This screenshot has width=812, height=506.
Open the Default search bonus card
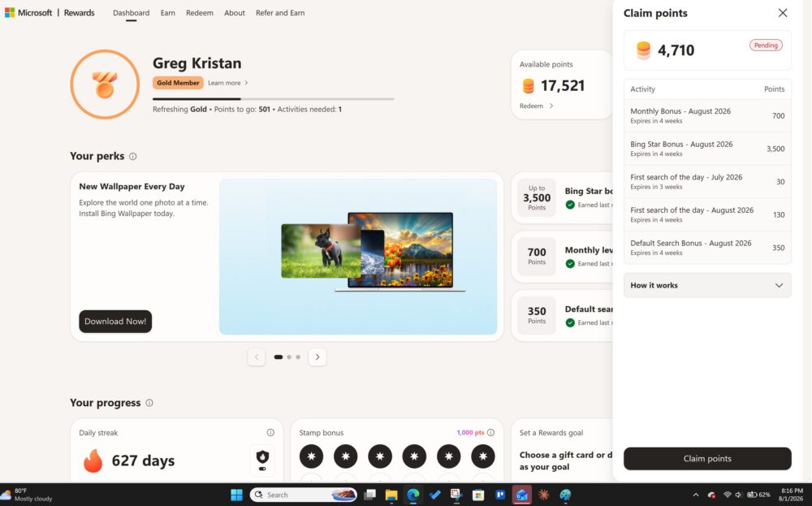[x=562, y=315]
